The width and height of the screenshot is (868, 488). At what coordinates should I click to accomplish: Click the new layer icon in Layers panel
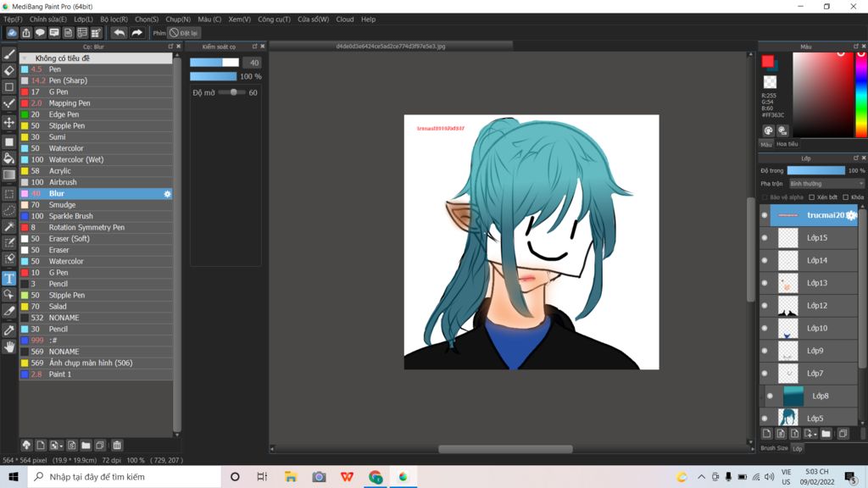tap(766, 433)
